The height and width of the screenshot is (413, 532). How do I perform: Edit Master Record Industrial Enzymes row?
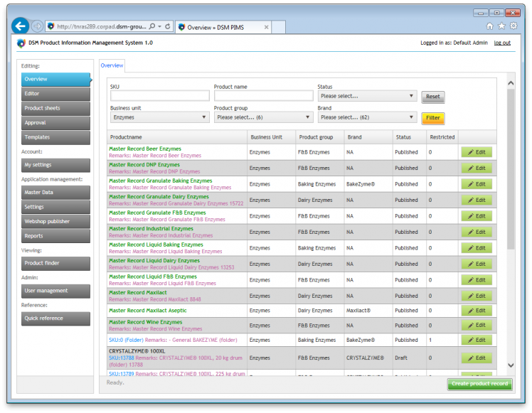(477, 232)
